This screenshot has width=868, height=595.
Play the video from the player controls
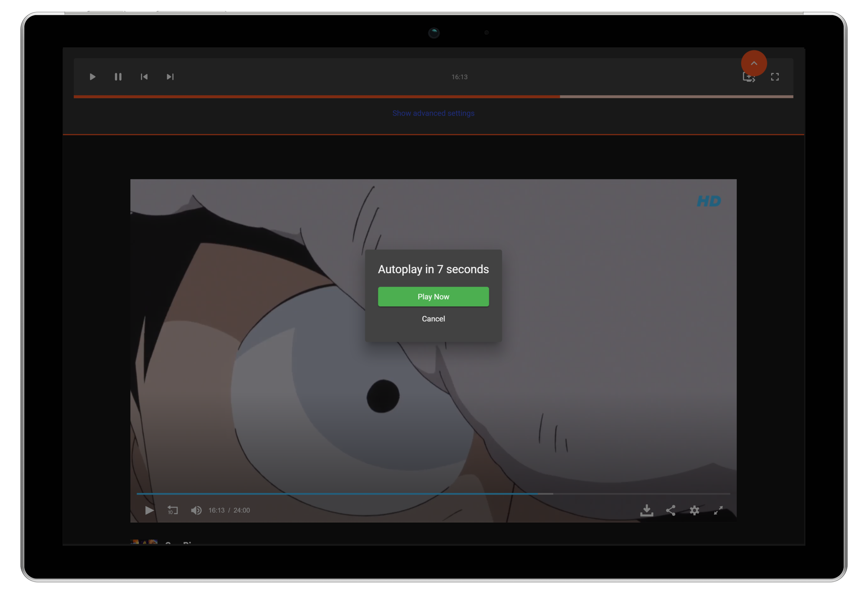tap(149, 510)
